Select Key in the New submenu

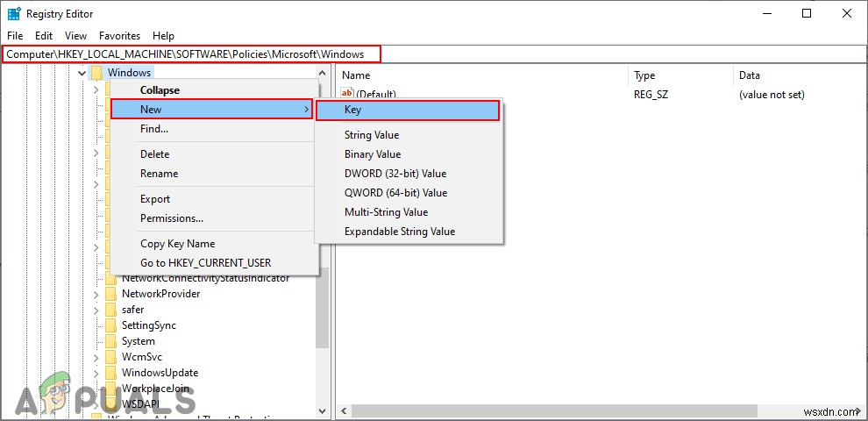(x=408, y=110)
